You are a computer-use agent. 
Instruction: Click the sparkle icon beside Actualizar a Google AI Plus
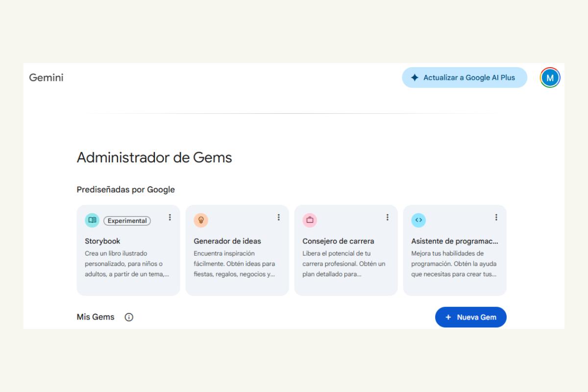click(414, 77)
